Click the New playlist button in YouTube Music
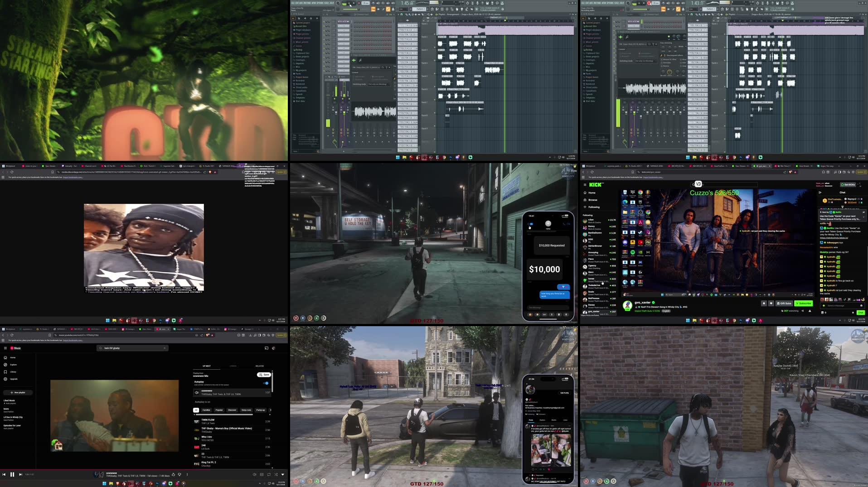This screenshot has height=487, width=868. click(18, 392)
